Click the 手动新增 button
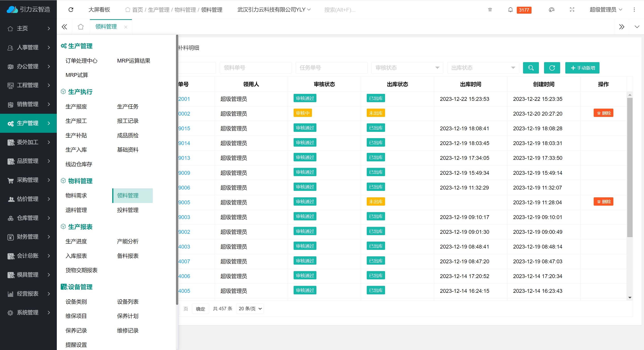Screen dimensions: 644x350 [x=582, y=68]
